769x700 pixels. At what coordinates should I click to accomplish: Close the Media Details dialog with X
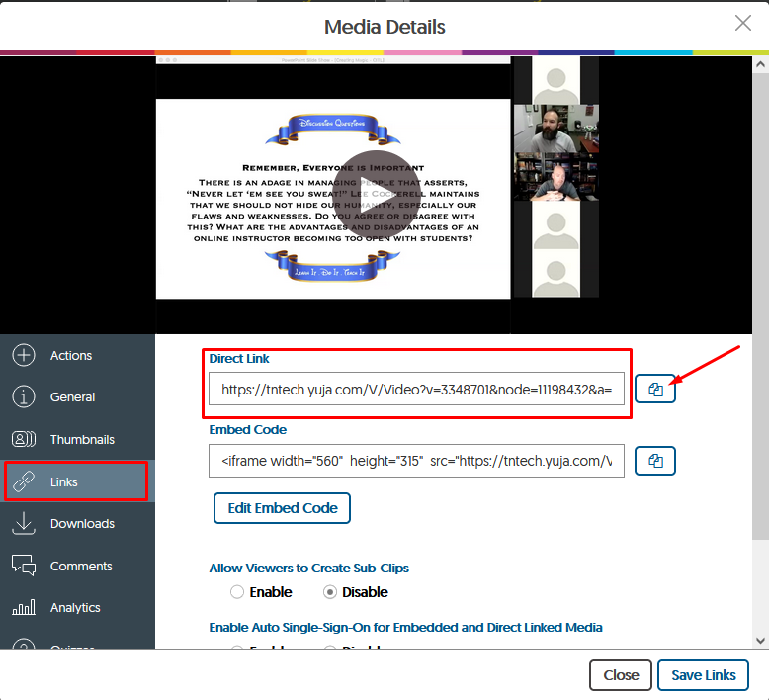[x=742, y=24]
